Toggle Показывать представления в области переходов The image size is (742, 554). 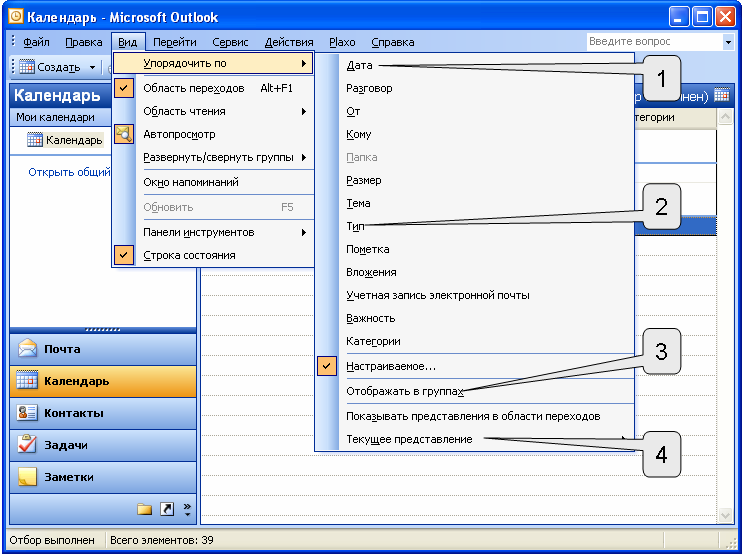click(475, 416)
